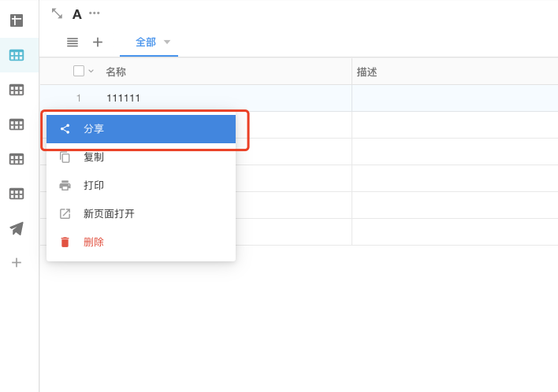Open the top sidebar table layout icon
The image size is (558, 392).
(x=17, y=20)
